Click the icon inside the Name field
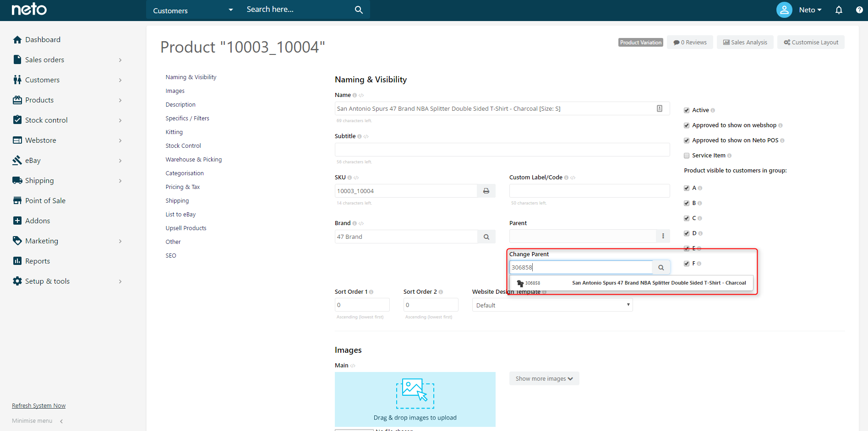868x431 pixels. (x=660, y=108)
